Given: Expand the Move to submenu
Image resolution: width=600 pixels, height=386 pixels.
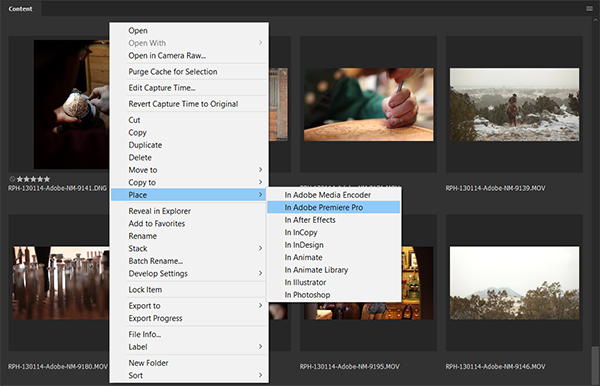Looking at the screenshot, I should [189, 170].
